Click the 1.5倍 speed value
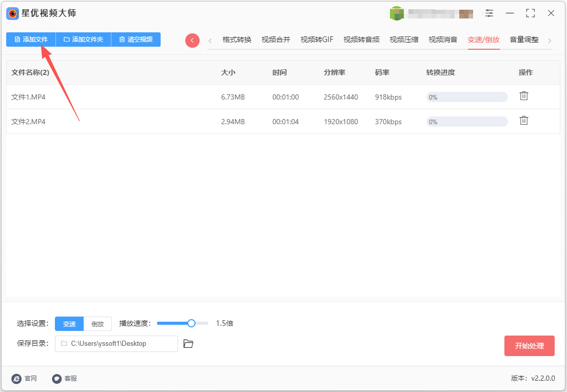567x392 pixels. [x=225, y=323]
